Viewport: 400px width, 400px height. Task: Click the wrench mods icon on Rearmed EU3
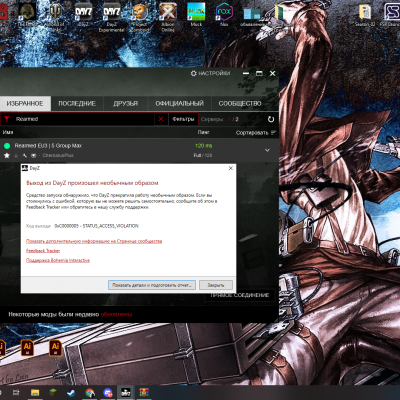pyautogui.click(x=25, y=155)
